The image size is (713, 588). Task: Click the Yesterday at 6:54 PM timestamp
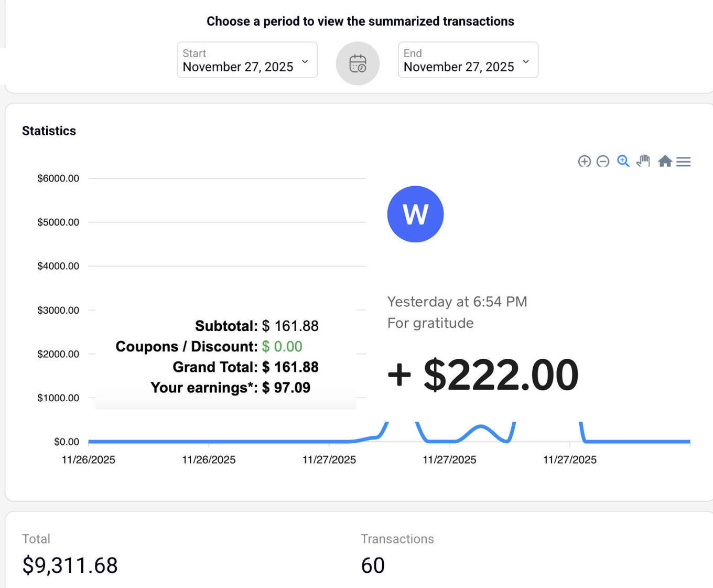[457, 302]
